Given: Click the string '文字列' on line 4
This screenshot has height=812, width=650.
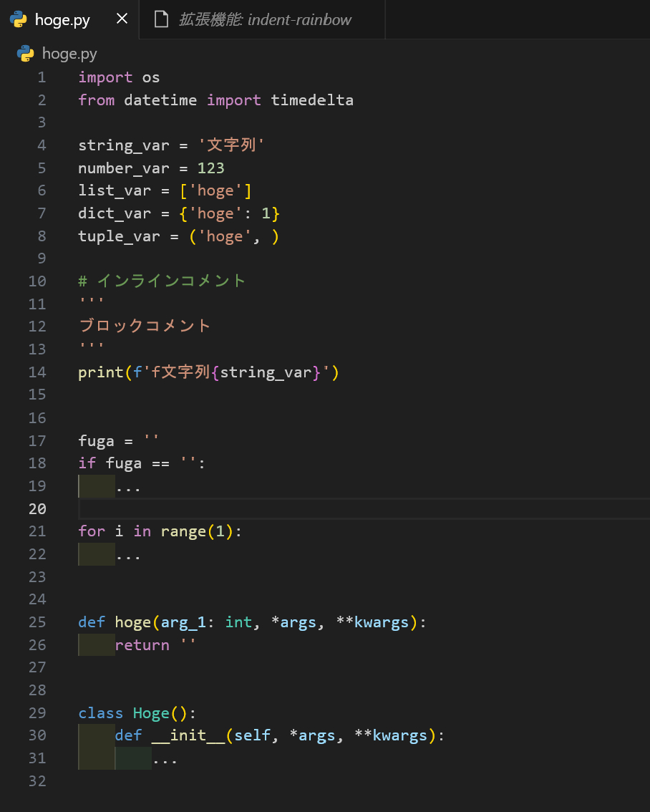Looking at the screenshot, I should tap(231, 145).
